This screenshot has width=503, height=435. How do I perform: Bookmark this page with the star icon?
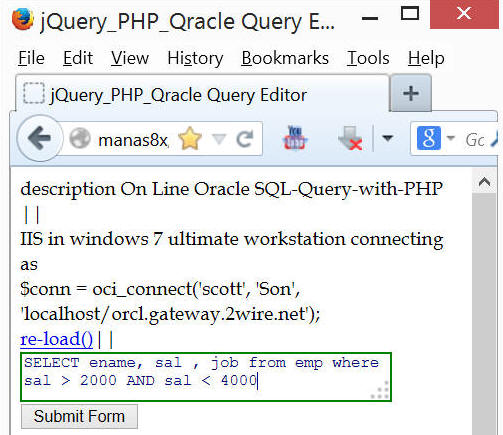(190, 138)
